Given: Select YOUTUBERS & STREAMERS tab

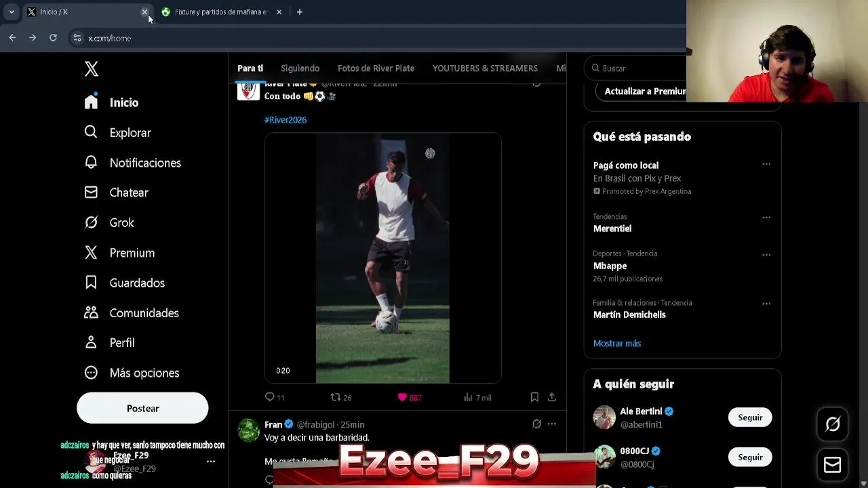Looking at the screenshot, I should [x=485, y=68].
